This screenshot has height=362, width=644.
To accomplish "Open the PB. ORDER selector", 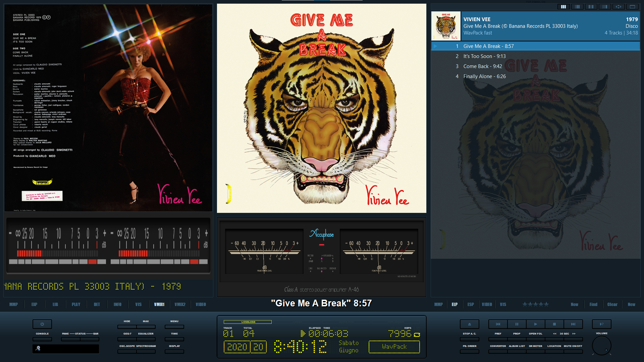I will (470, 352).
